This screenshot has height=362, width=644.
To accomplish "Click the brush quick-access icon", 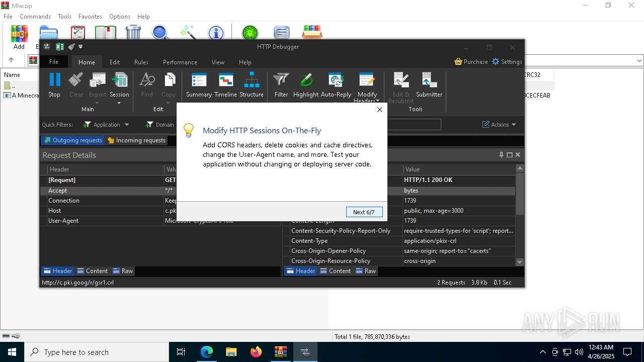I will 71,47.
